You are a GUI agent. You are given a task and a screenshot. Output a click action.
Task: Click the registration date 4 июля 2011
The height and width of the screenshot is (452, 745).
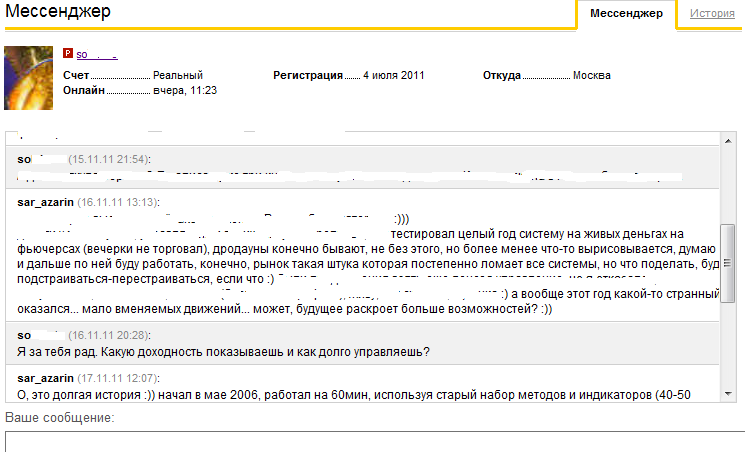[393, 76]
